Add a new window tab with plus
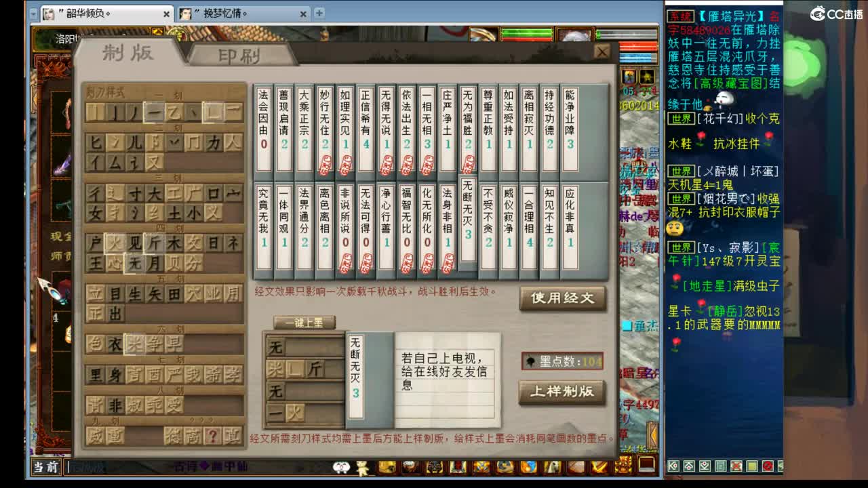The height and width of the screenshot is (488, 868). pyautogui.click(x=319, y=13)
